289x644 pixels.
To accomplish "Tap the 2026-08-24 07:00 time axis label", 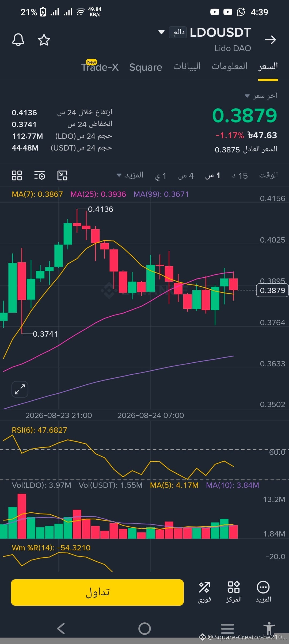I will 151,415.
